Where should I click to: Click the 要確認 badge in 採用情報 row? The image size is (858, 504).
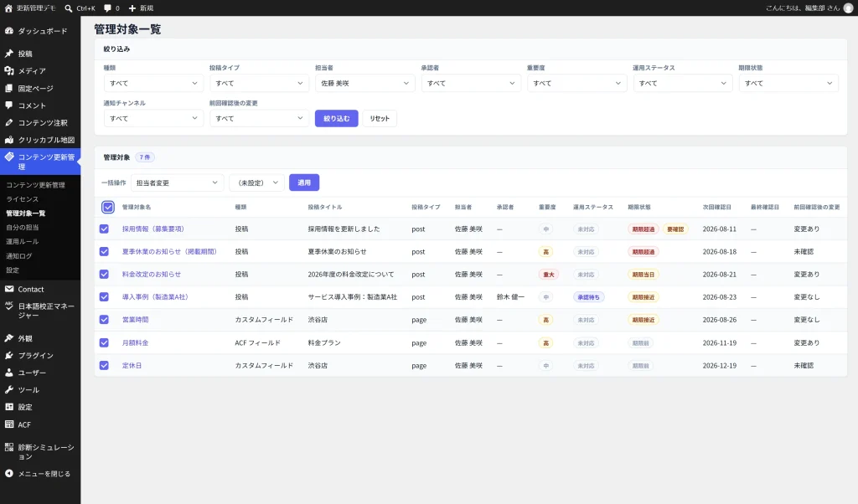(x=675, y=229)
